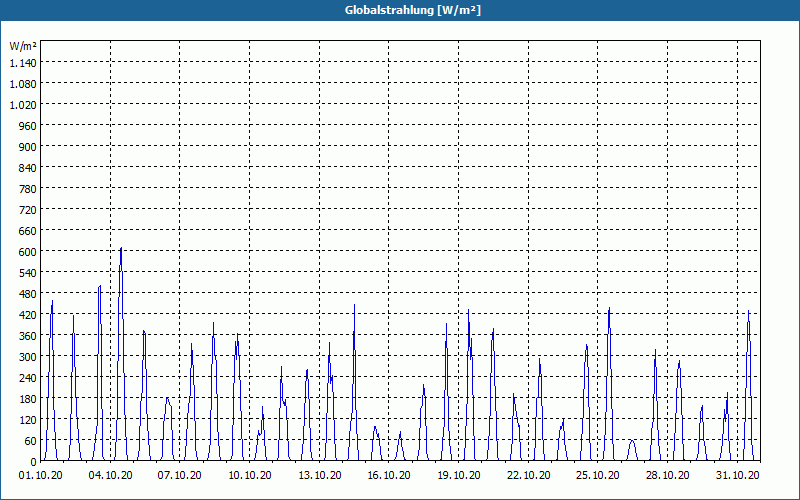
Task: Click the highest peak near 04.10.20
Action: [x=121, y=248]
